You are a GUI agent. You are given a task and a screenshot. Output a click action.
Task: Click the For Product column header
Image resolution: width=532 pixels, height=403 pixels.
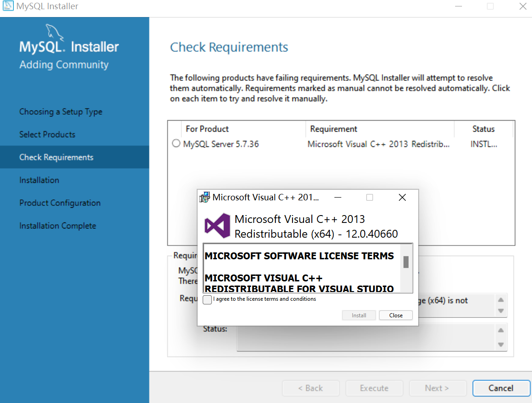pos(243,129)
